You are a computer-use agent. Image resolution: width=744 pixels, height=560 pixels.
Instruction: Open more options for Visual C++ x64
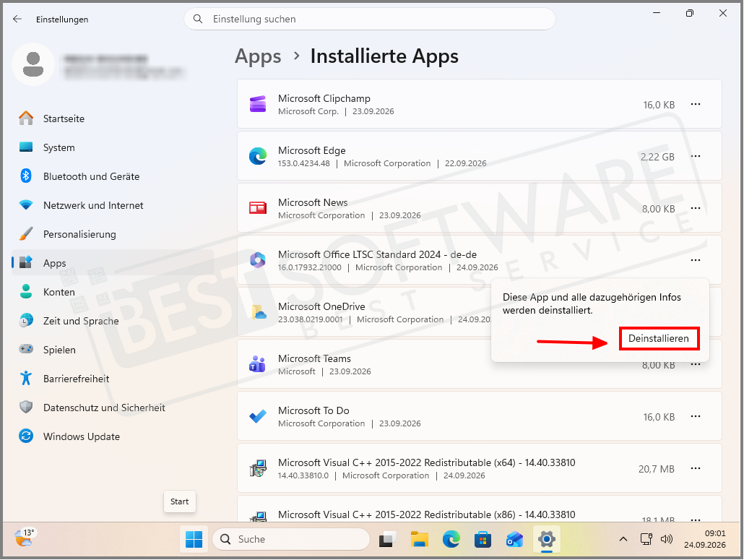pyautogui.click(x=696, y=468)
